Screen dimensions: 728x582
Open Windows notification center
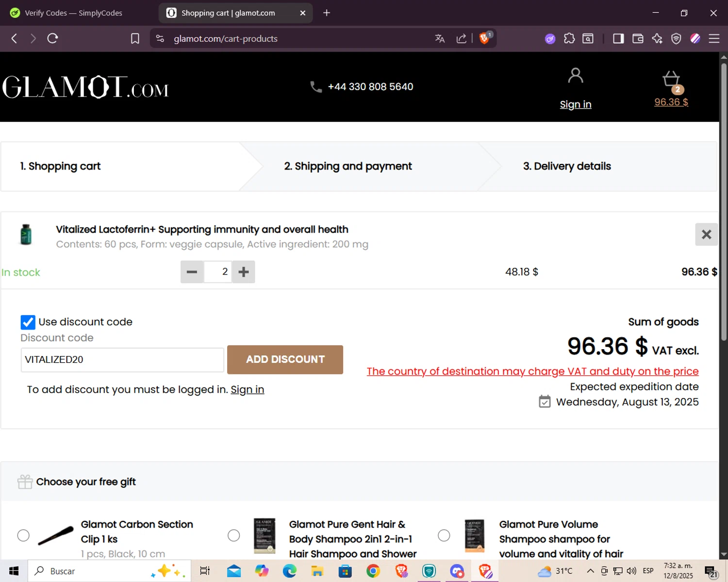711,572
